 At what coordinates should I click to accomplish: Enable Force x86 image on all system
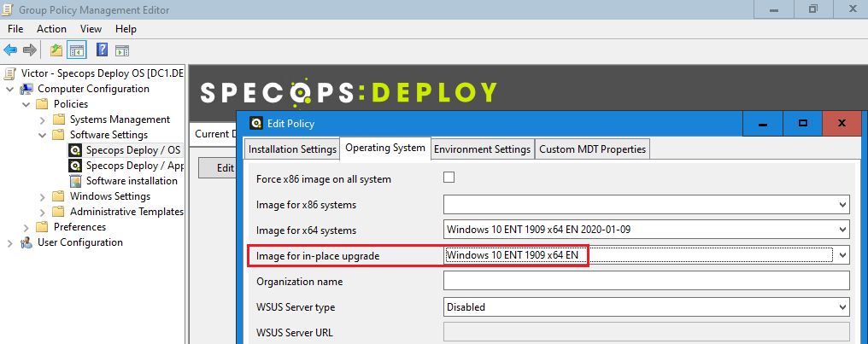[x=449, y=178]
